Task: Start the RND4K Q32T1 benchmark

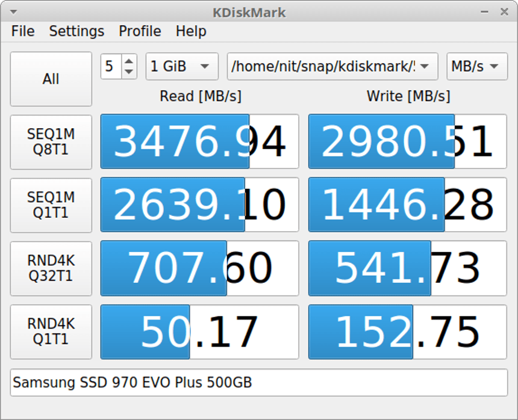Action: pos(51,268)
